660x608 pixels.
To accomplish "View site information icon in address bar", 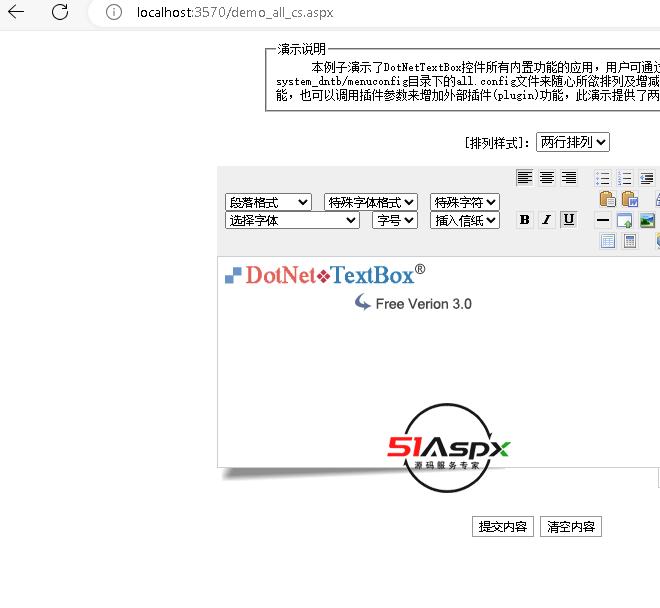I will click(114, 12).
